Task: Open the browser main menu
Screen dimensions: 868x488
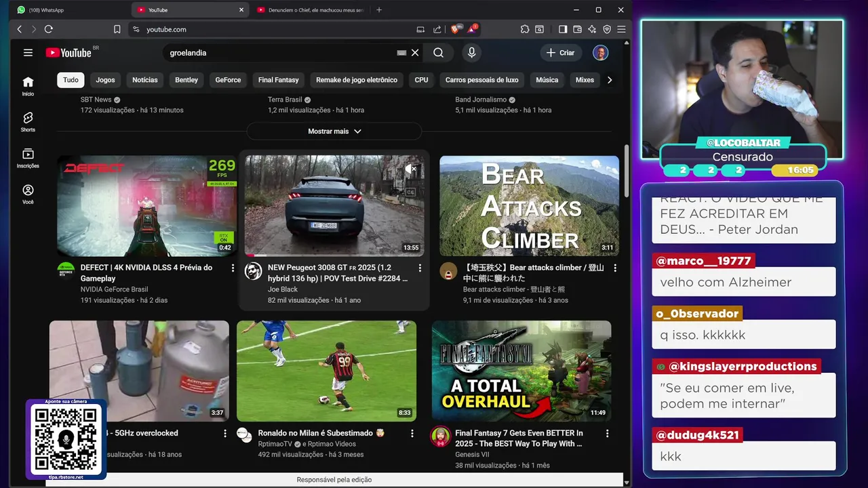Action: click(x=621, y=29)
